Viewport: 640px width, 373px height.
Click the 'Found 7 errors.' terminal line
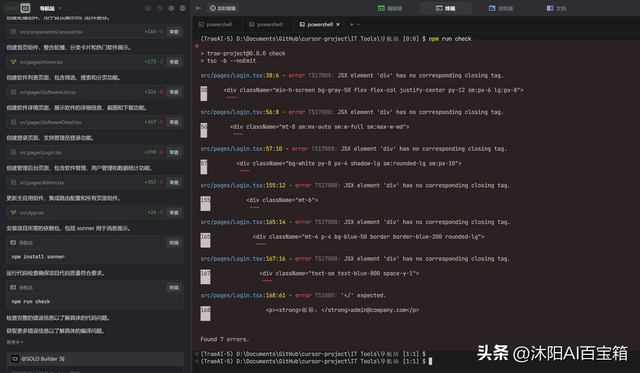(224, 339)
